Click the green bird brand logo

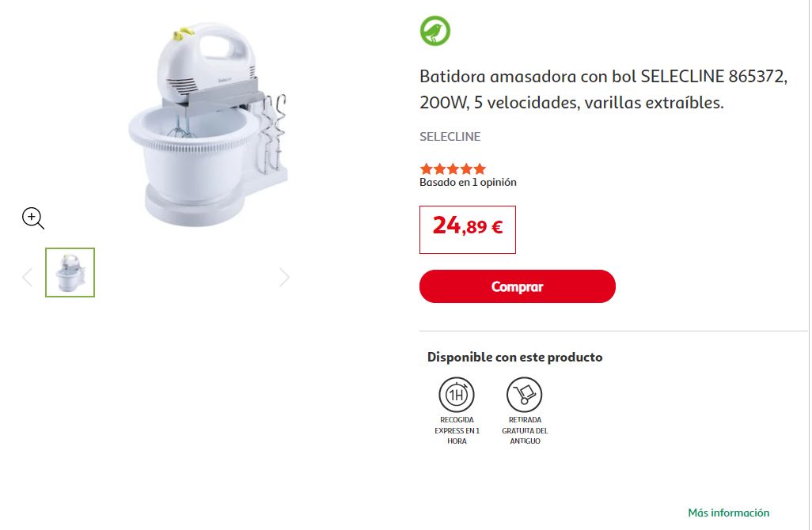click(x=435, y=31)
